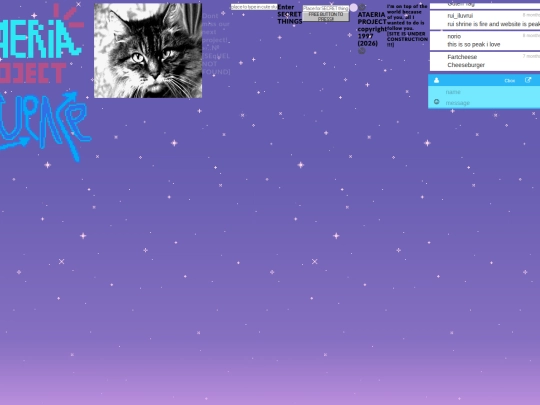Click the FREE BUTTON TO PRESS button
540x405 pixels.
point(326,17)
